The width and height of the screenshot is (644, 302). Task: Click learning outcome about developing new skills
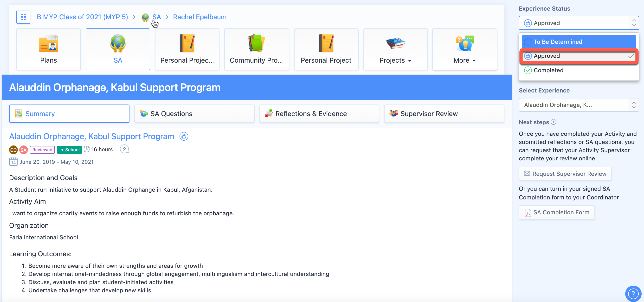point(90,290)
